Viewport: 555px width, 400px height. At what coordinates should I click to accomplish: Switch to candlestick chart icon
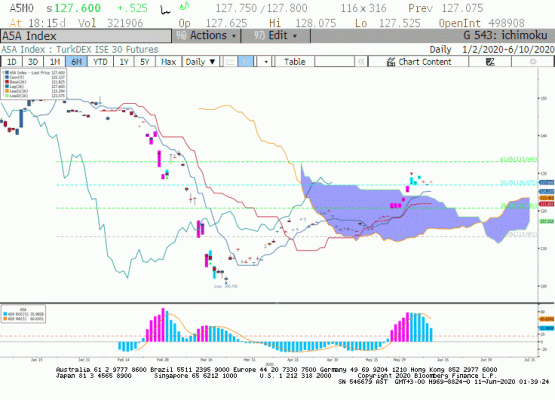246,62
